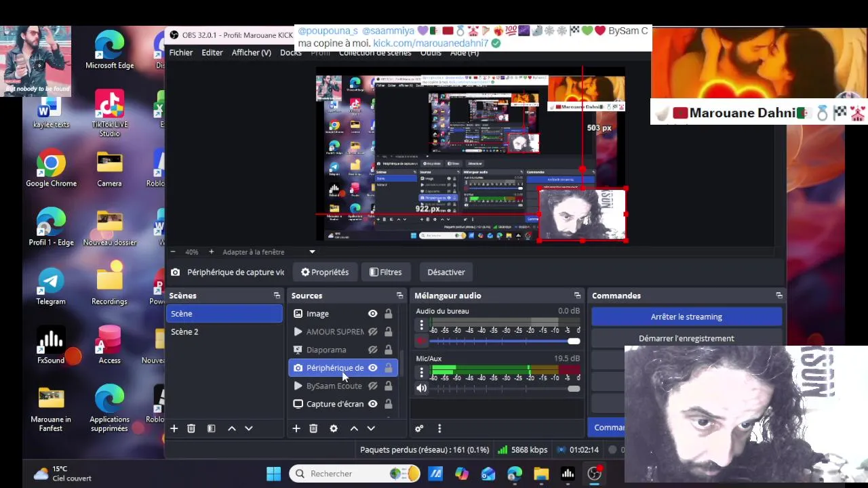The width and height of the screenshot is (868, 488).
Task: Open Copilot from taskbar
Action: tap(462, 474)
